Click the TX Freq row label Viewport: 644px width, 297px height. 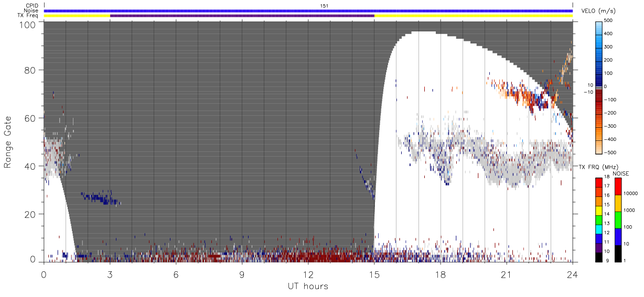(28, 16)
